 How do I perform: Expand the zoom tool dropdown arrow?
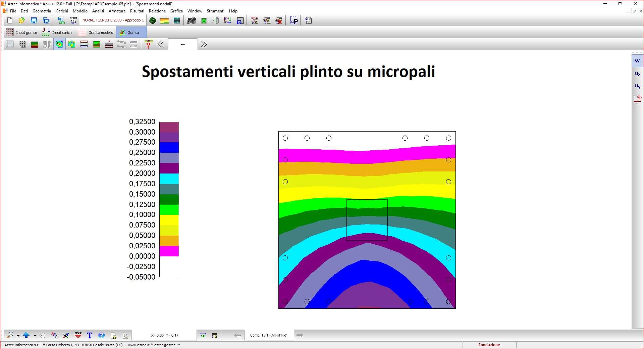18,335
